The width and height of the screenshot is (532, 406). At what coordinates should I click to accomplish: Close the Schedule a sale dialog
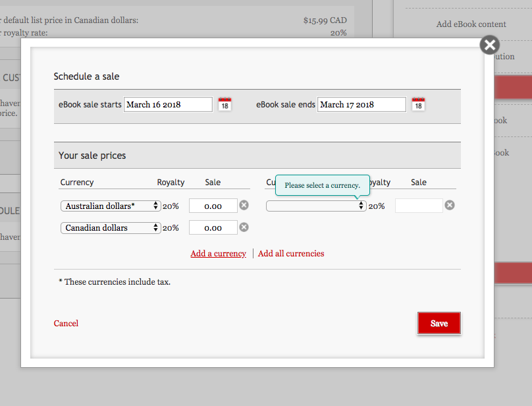coord(489,45)
